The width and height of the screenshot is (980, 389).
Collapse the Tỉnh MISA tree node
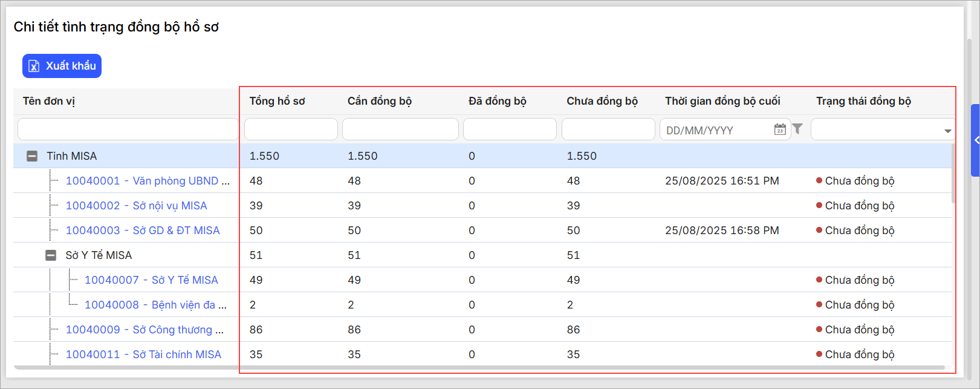(x=32, y=156)
